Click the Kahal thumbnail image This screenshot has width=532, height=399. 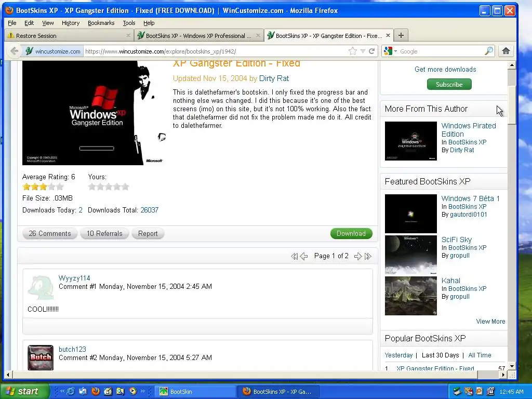coord(411,296)
